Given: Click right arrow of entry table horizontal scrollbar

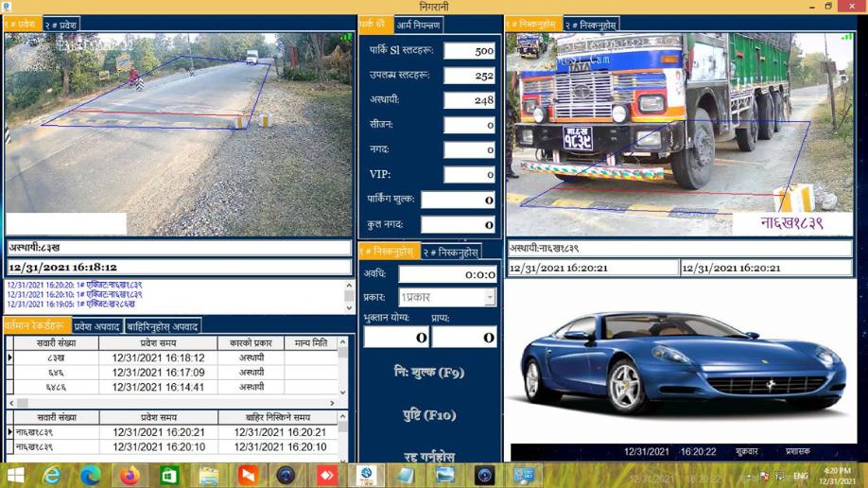Looking at the screenshot, I should point(332,403).
